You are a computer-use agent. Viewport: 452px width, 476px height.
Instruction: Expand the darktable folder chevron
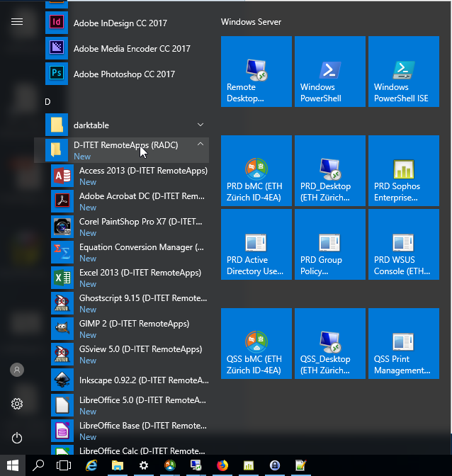coord(200,125)
